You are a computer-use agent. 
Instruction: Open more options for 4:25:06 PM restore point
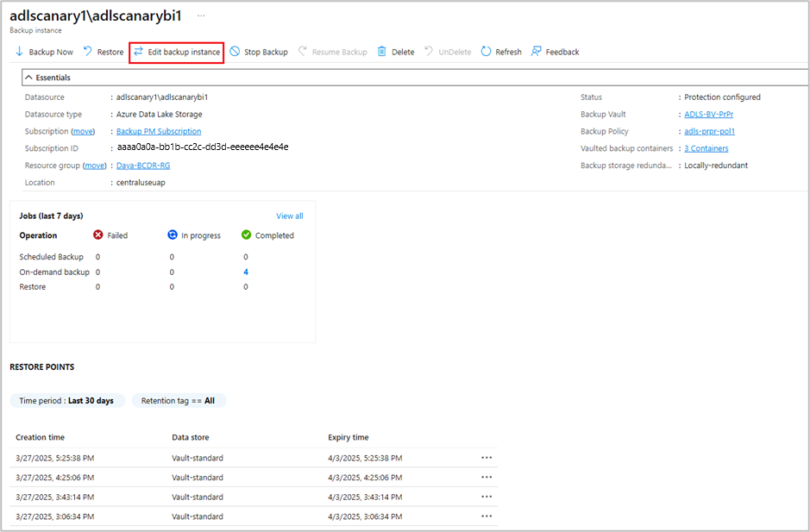click(487, 478)
